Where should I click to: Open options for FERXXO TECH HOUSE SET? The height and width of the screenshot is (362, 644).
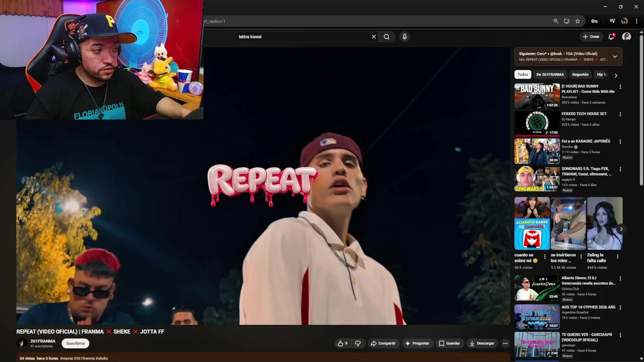[620, 115]
